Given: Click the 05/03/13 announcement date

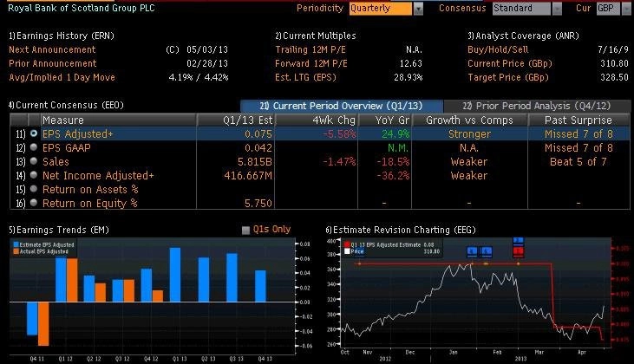Looking at the screenshot, I should 207,49.
